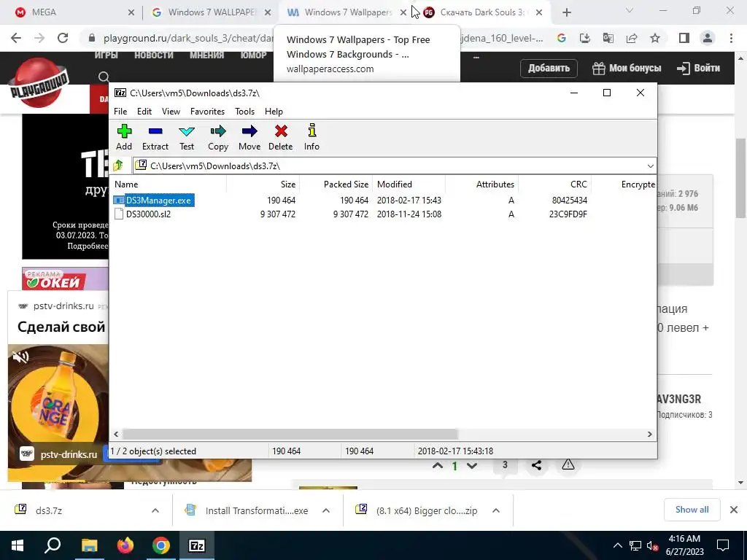
Task: Click Войти to sign in on Playground
Action: coord(698,68)
